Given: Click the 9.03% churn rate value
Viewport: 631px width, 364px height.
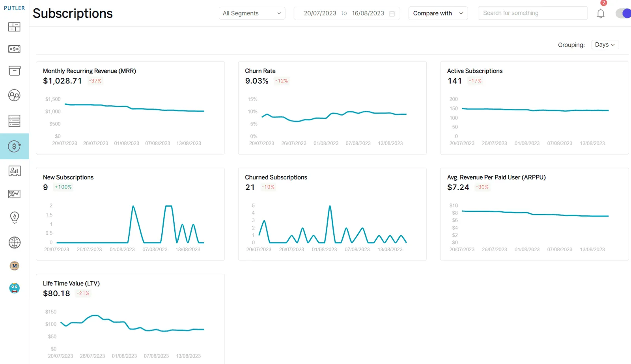Looking at the screenshot, I should pos(257,81).
